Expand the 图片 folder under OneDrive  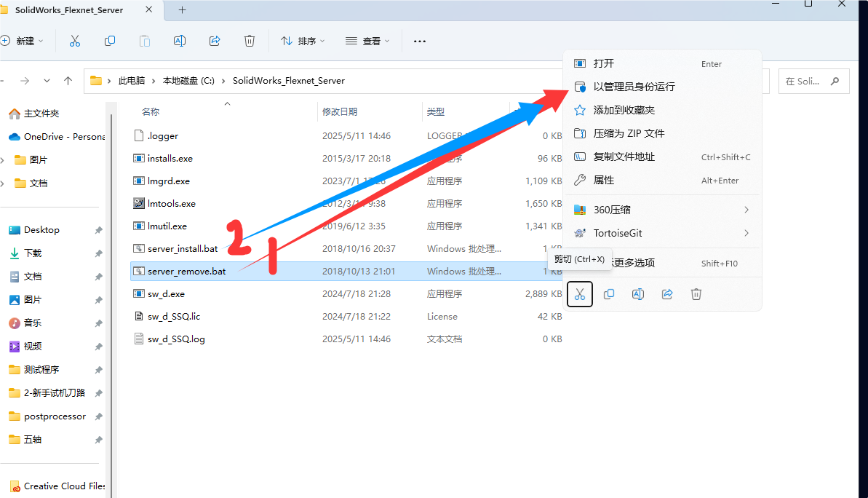click(3, 160)
